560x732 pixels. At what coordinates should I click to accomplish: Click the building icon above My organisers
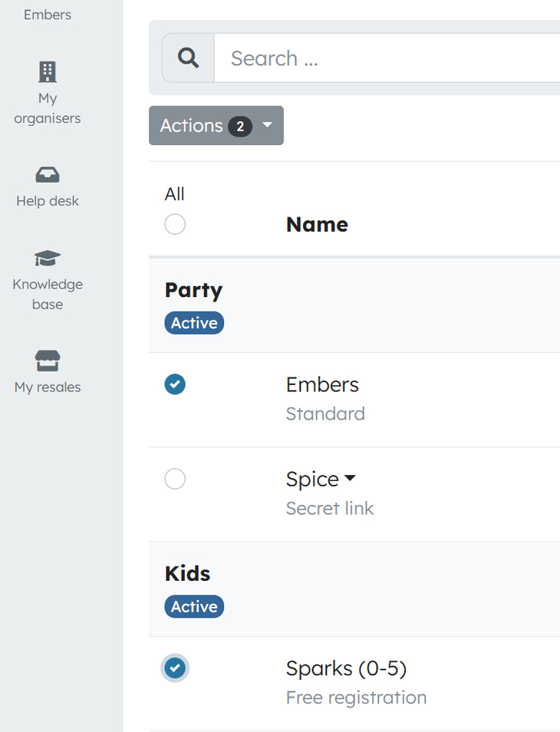pyautogui.click(x=48, y=71)
